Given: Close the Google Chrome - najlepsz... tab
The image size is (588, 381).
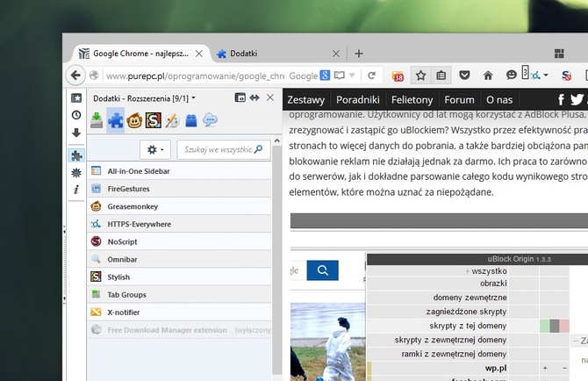Looking at the screenshot, I should click(x=199, y=54).
